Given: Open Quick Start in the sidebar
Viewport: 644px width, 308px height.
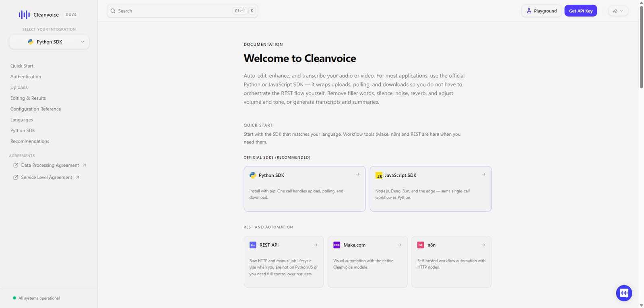Looking at the screenshot, I should pyautogui.click(x=22, y=66).
